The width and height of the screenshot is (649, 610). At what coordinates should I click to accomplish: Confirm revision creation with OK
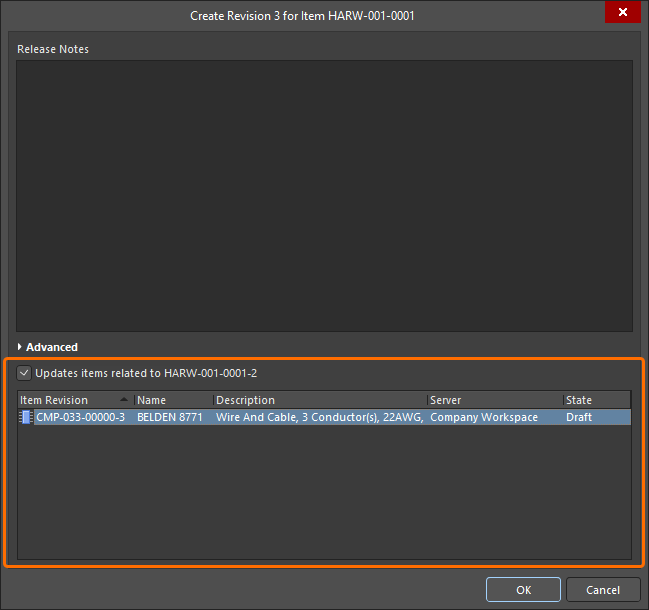click(x=523, y=590)
